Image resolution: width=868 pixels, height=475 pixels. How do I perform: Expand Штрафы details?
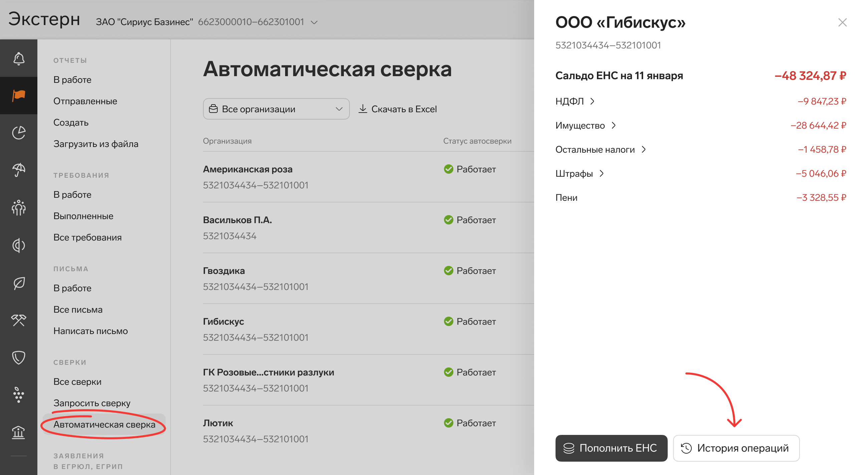click(x=580, y=173)
